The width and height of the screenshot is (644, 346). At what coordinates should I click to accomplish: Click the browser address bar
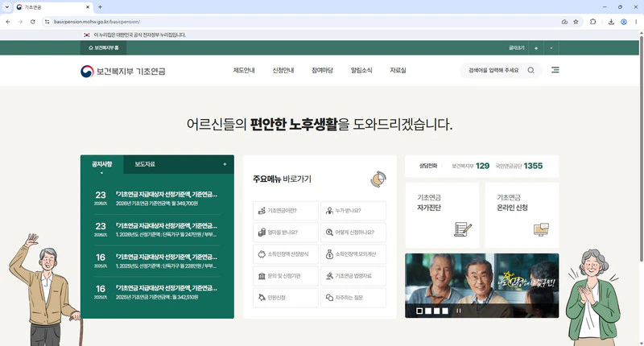click(306, 22)
